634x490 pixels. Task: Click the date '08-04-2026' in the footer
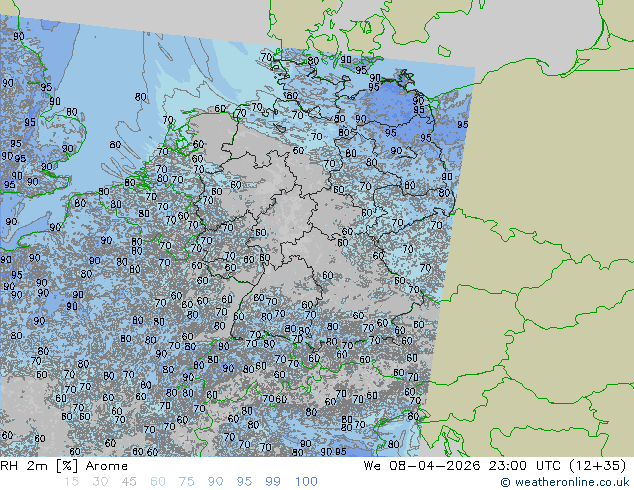point(435,466)
